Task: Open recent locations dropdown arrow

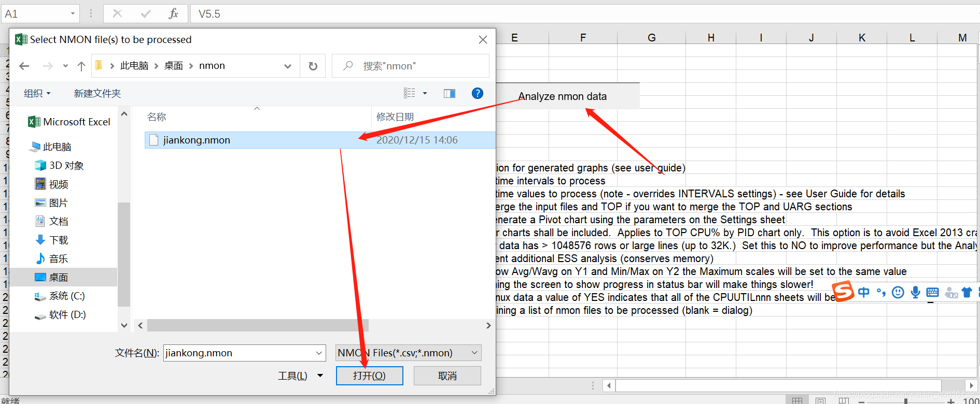Action: point(65,66)
